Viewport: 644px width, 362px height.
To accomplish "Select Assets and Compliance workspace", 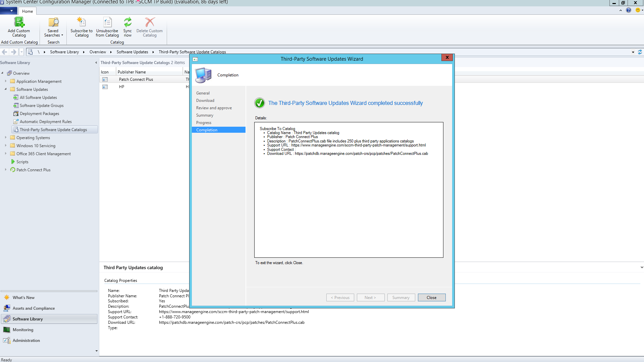I will point(34,308).
